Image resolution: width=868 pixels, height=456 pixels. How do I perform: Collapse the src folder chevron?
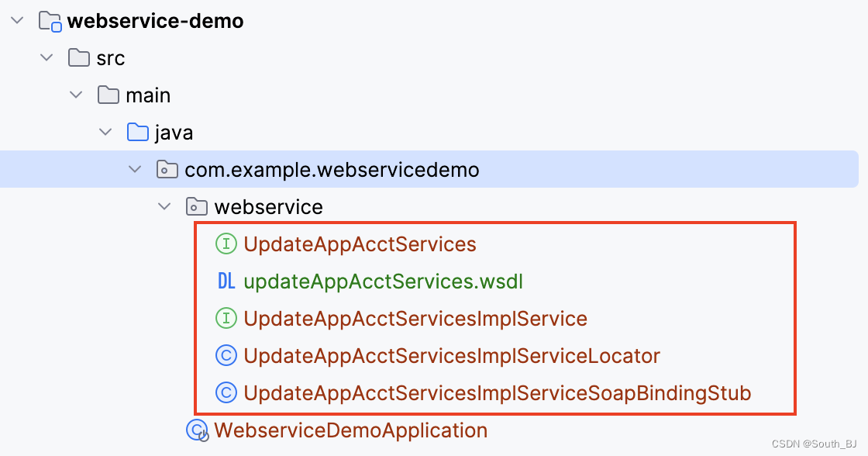[x=47, y=57]
